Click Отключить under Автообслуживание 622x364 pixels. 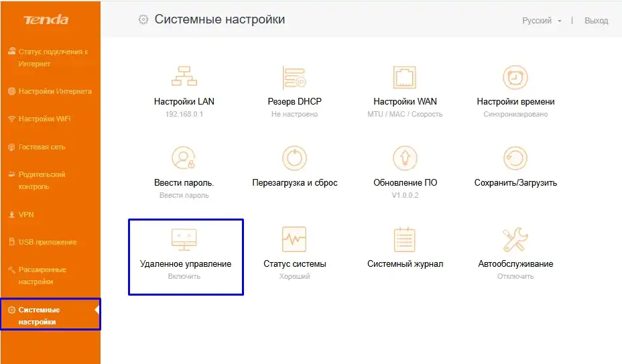click(515, 276)
